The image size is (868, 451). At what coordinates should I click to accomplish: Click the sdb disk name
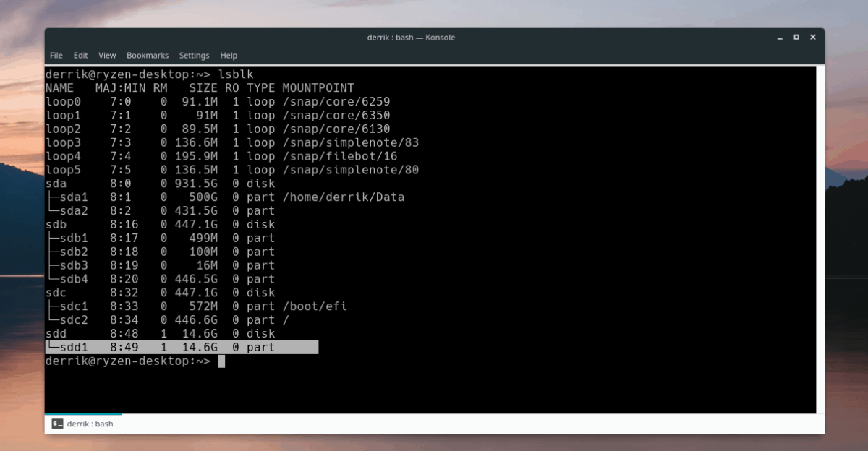56,225
